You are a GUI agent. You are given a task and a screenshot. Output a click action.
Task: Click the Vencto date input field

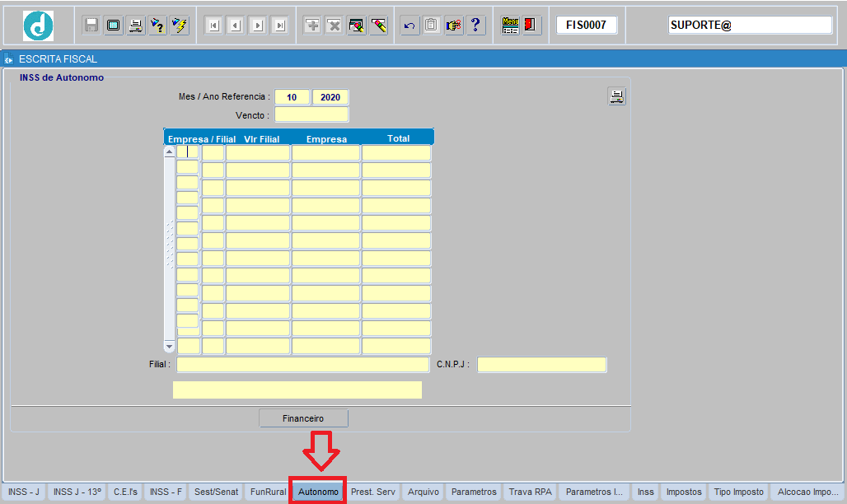(311, 115)
